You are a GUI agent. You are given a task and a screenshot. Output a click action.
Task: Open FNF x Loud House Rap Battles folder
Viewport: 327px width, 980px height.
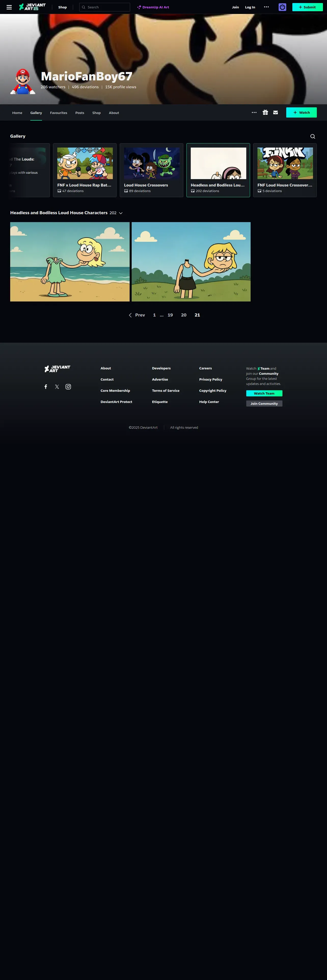pyautogui.click(x=85, y=170)
